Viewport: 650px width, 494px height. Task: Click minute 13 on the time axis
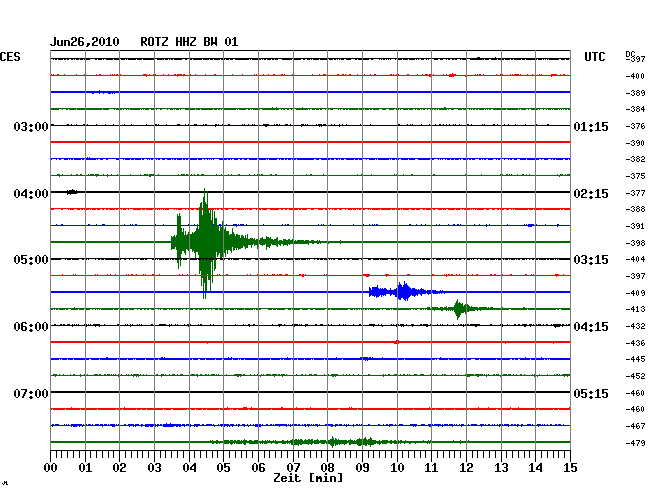coord(501,467)
